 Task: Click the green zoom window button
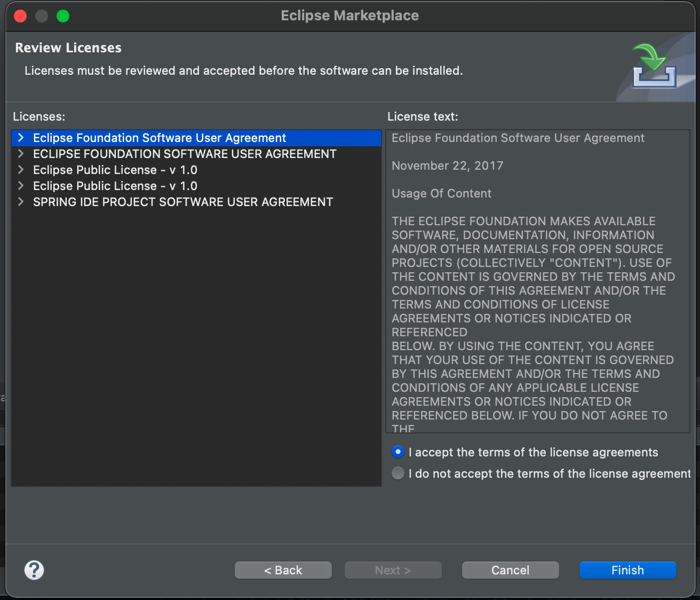[63, 16]
